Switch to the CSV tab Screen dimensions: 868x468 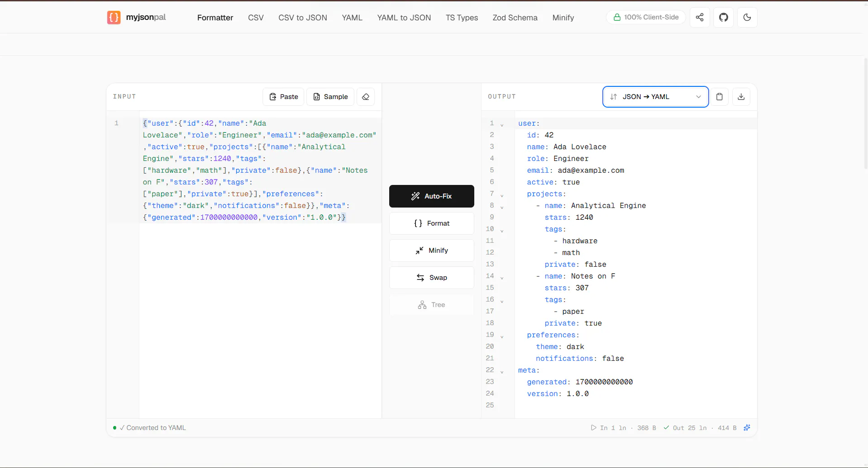point(256,18)
